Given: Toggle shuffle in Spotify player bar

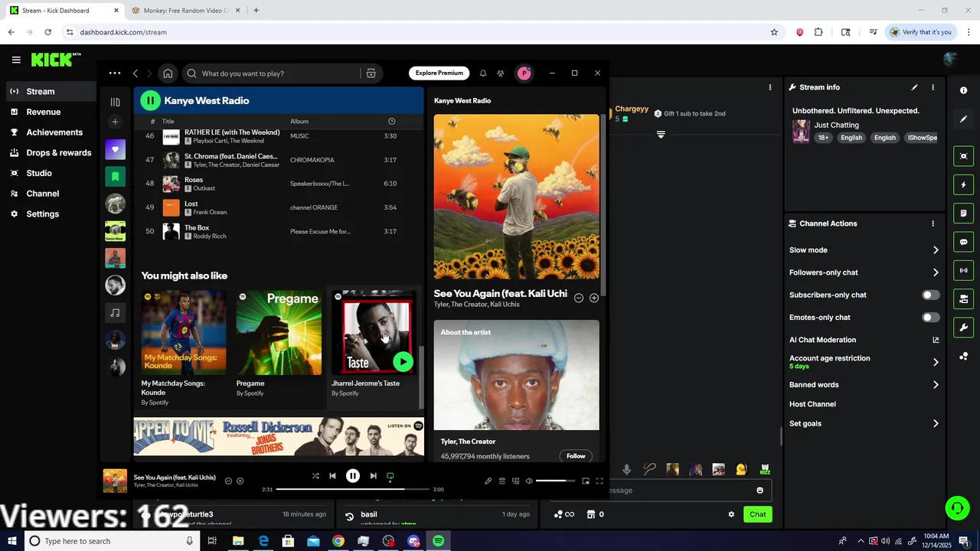Looking at the screenshot, I should click(315, 476).
